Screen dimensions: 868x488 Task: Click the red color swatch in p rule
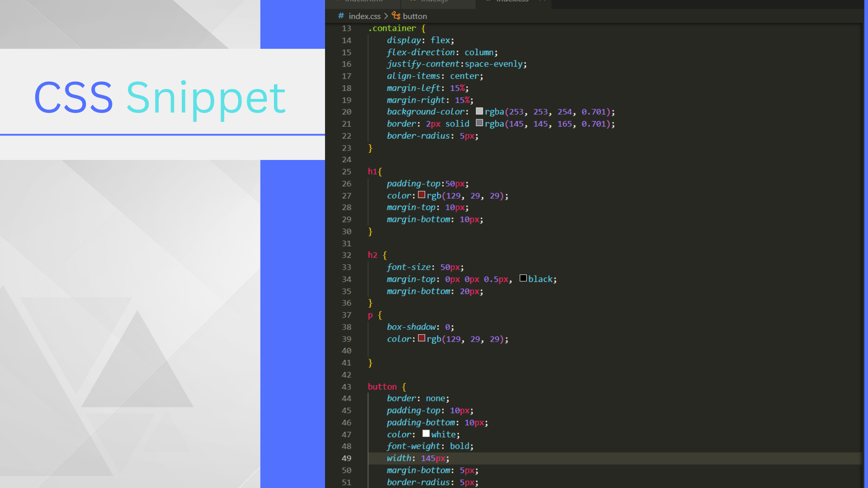click(x=421, y=338)
